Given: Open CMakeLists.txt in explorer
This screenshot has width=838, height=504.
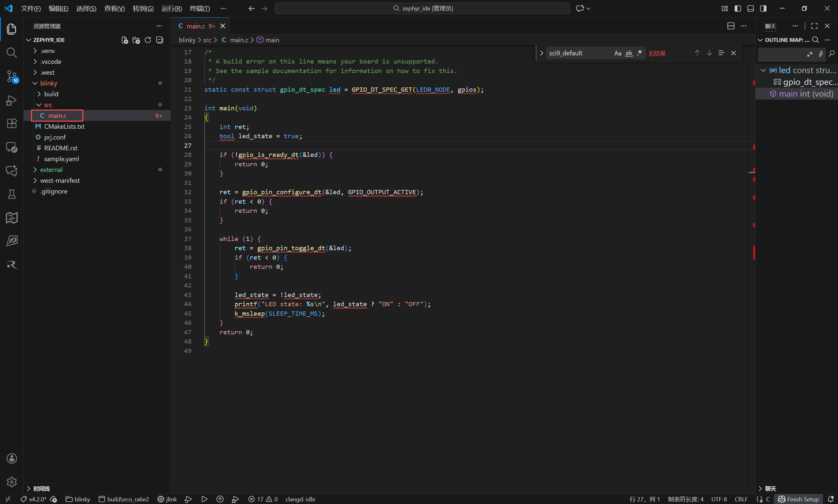Looking at the screenshot, I should [64, 126].
